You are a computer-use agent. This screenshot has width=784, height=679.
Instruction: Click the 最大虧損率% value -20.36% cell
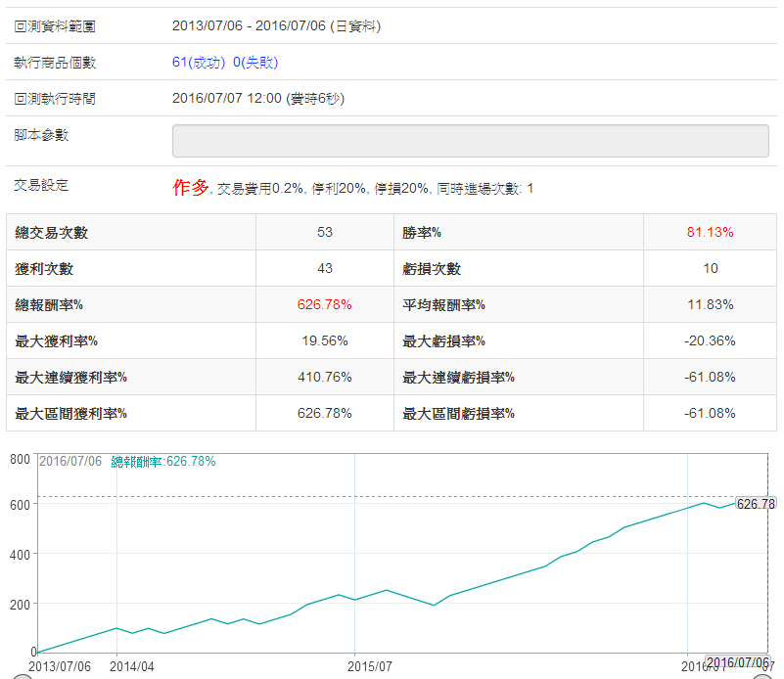pos(710,340)
